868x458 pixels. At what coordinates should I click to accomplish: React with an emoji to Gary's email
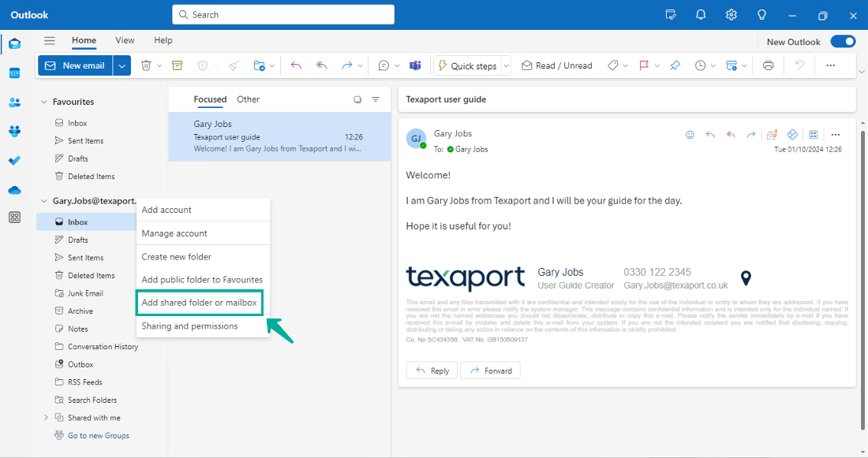coord(690,134)
